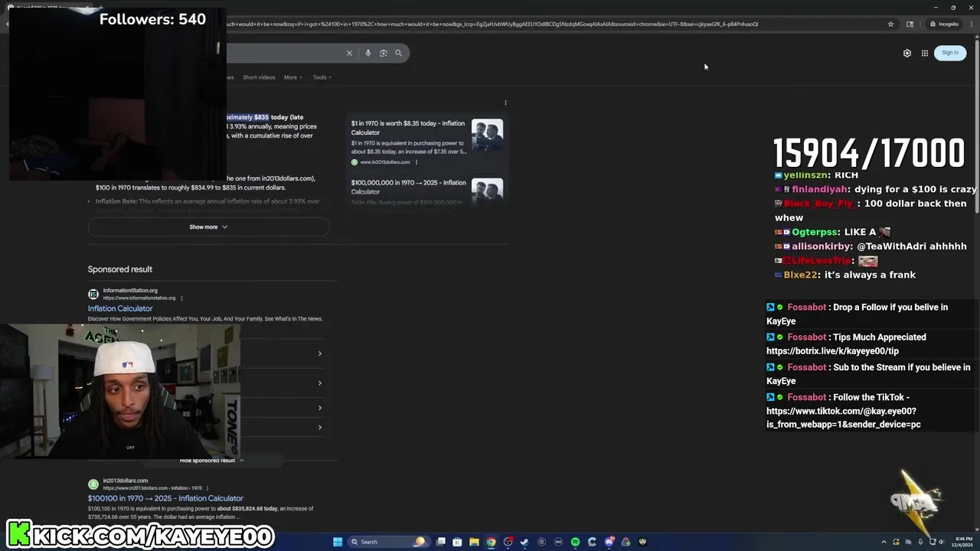Open Google quick settings gear
The width and height of the screenshot is (980, 551).
pos(907,53)
